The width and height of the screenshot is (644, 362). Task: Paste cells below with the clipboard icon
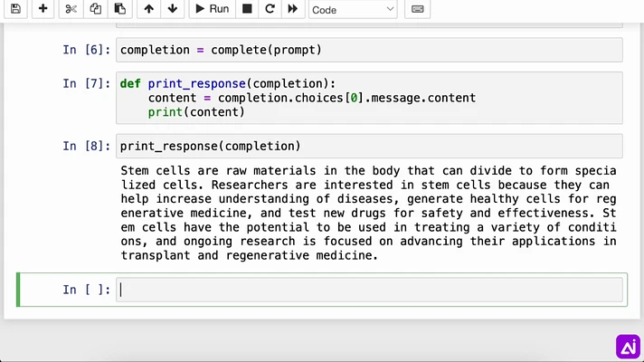click(120, 9)
